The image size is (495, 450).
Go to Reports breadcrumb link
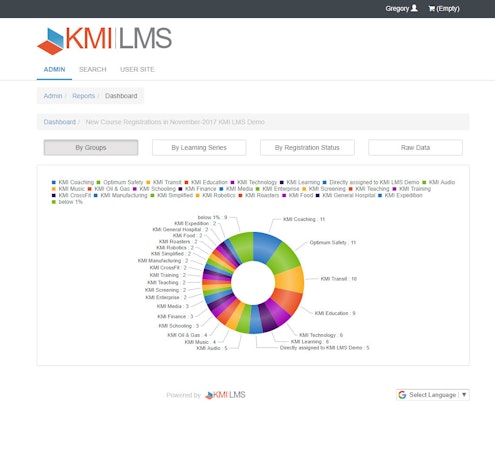point(83,96)
